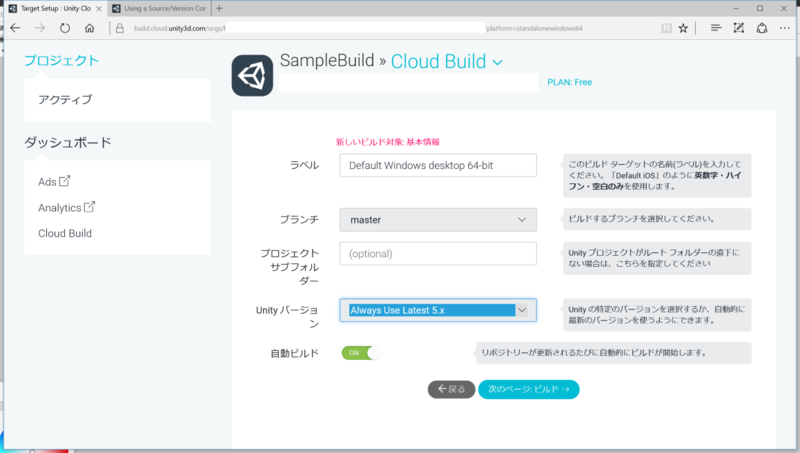The width and height of the screenshot is (800, 453).
Task: Open reading view book icon
Action: pos(666,28)
